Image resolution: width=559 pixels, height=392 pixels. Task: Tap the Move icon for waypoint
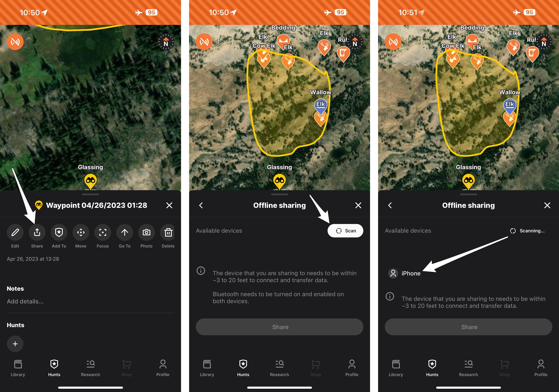point(80,232)
